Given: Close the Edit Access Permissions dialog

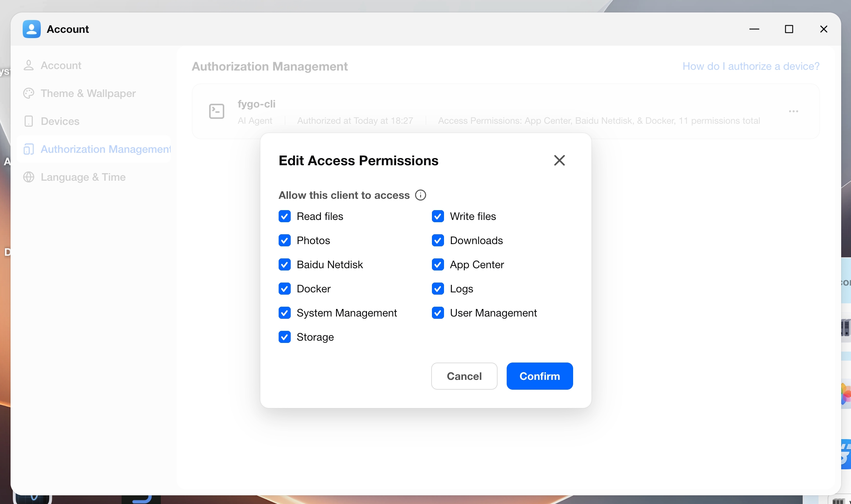Looking at the screenshot, I should (x=559, y=160).
